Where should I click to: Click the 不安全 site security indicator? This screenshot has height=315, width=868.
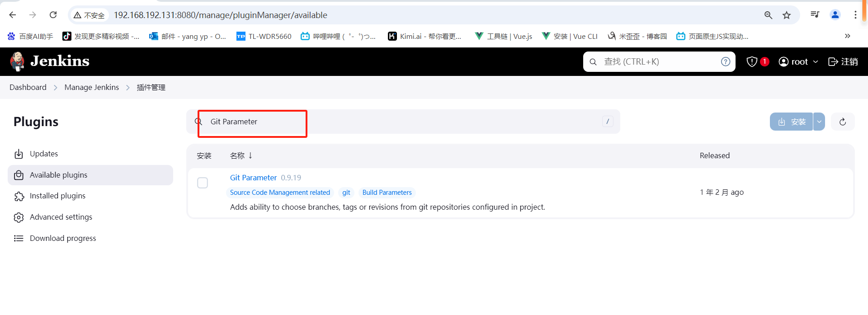tap(89, 15)
